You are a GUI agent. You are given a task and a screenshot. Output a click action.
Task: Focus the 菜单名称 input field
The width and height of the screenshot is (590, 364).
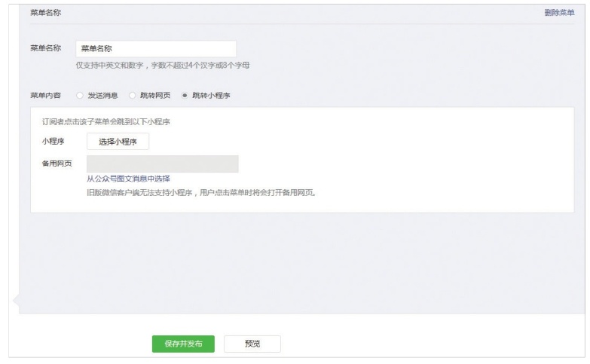click(156, 48)
